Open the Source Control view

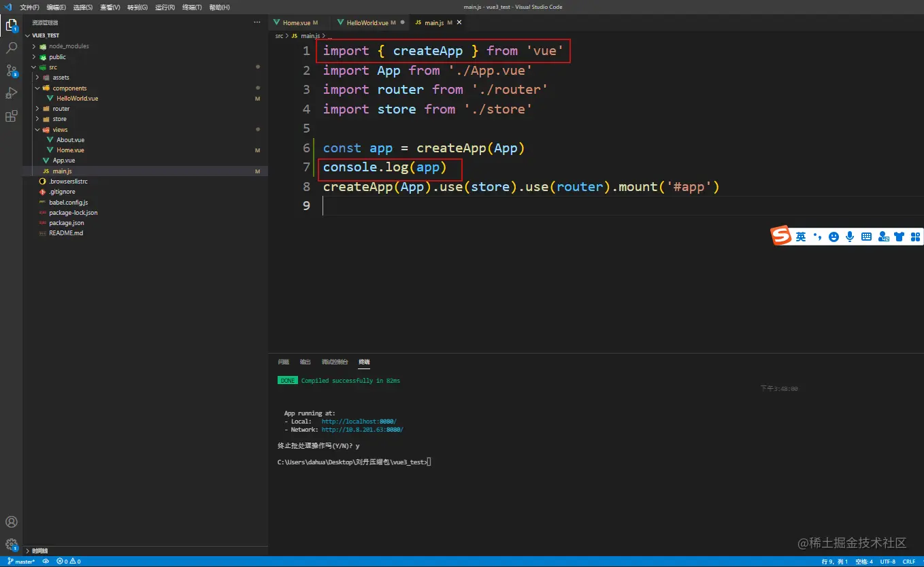tap(11, 71)
